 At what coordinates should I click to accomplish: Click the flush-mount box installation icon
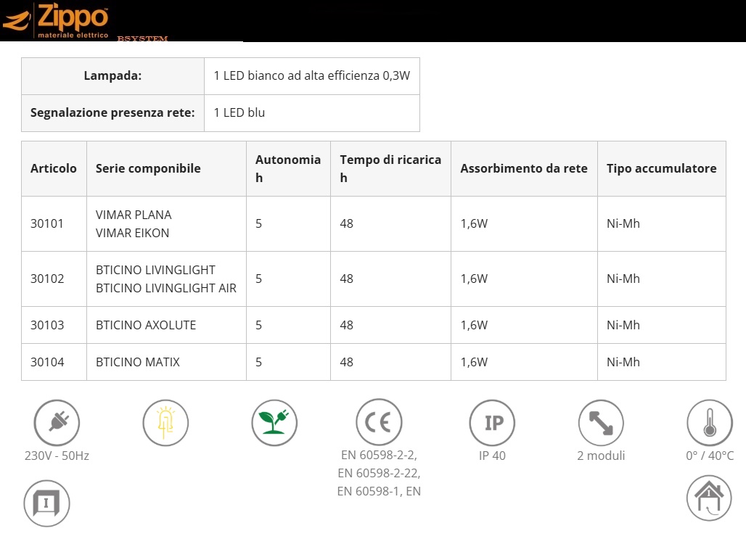click(x=46, y=503)
